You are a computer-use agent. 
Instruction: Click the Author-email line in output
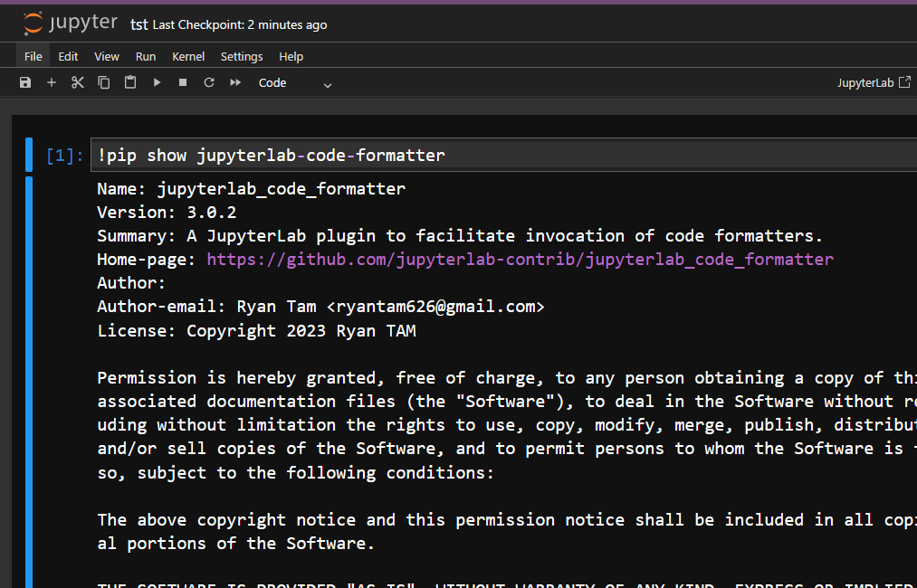point(320,307)
